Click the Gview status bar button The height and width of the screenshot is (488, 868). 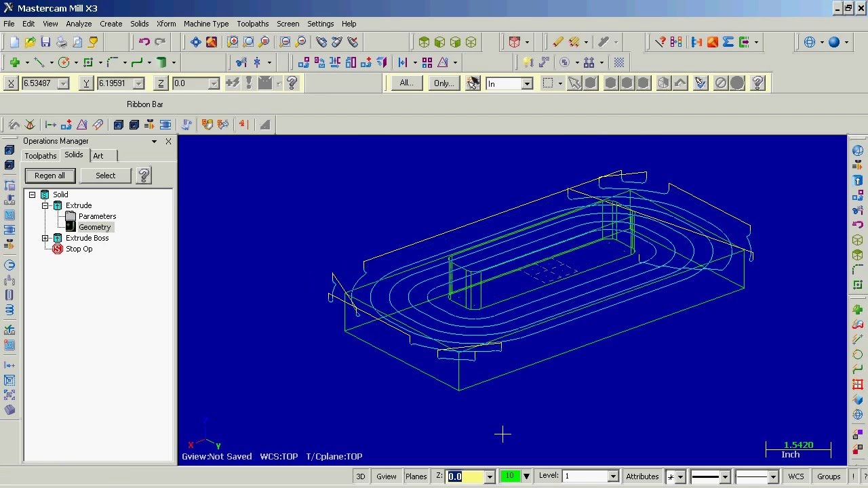point(387,476)
